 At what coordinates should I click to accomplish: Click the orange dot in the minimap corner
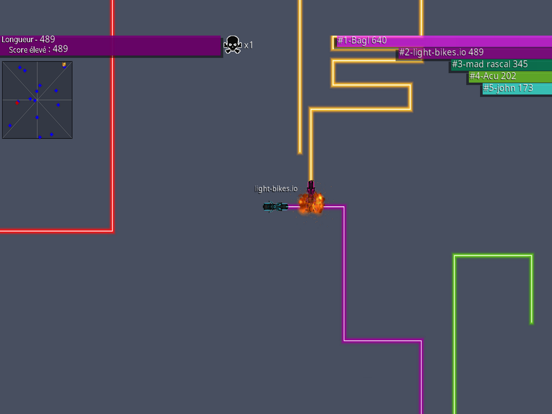[64, 64]
